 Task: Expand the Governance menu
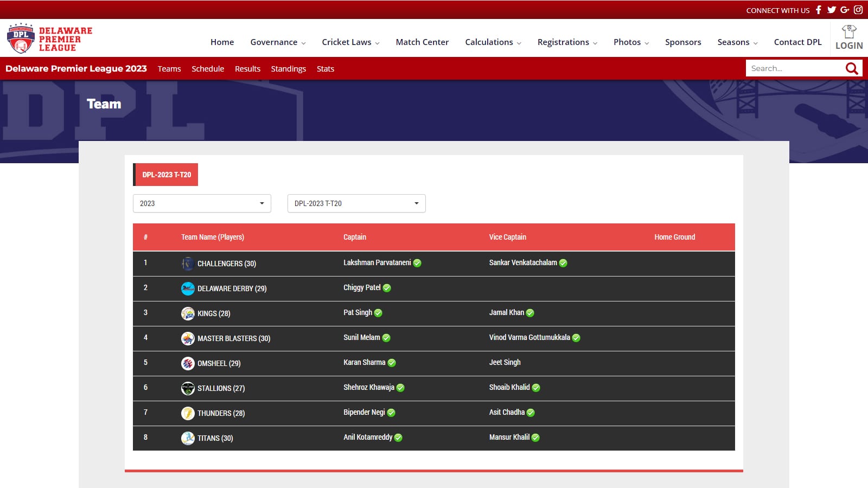pos(278,42)
